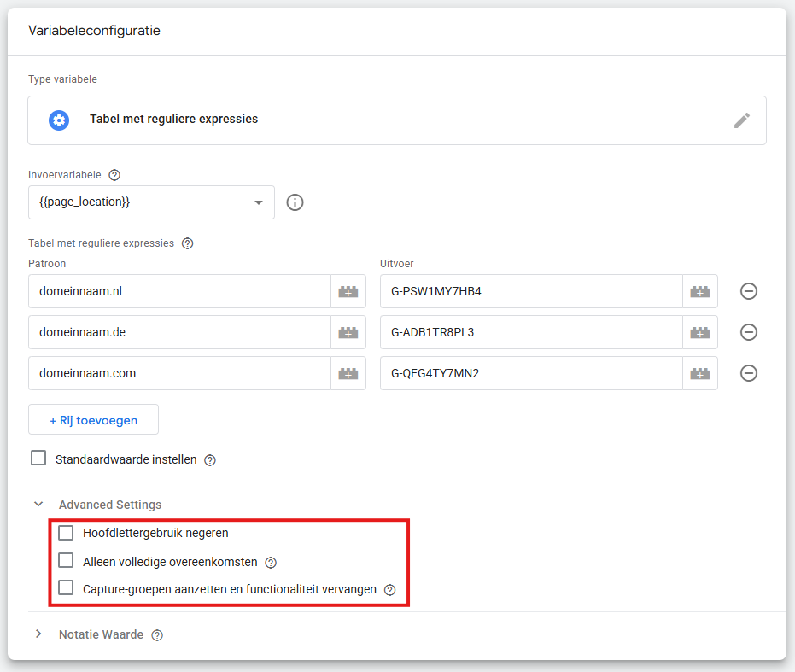Check Capture-groepen aanzetten en functionaliteit vervangen

pyautogui.click(x=66, y=588)
